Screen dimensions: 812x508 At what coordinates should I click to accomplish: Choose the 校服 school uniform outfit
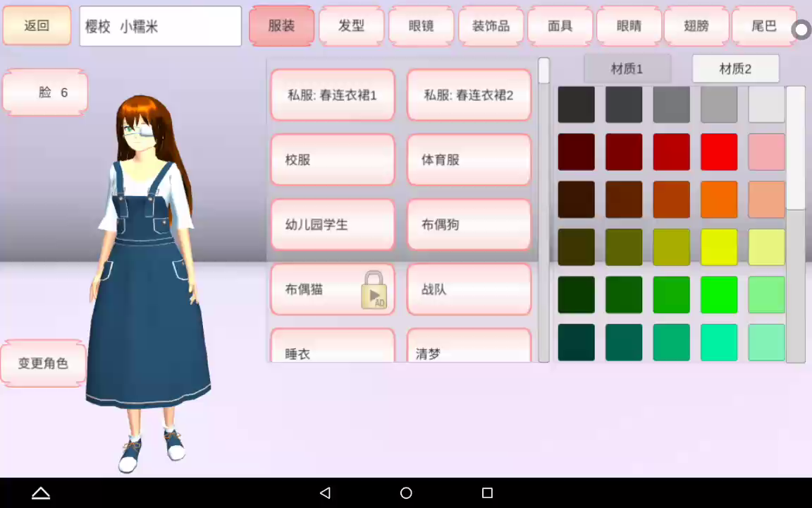pyautogui.click(x=332, y=160)
